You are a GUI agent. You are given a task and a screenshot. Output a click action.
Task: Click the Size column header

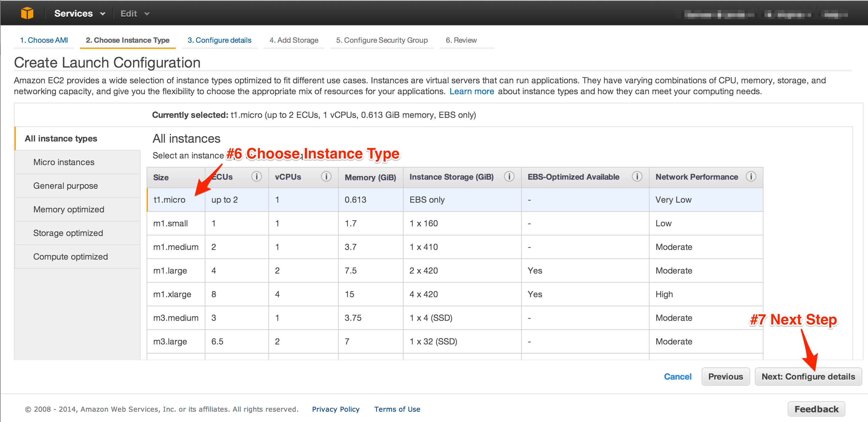click(x=176, y=177)
